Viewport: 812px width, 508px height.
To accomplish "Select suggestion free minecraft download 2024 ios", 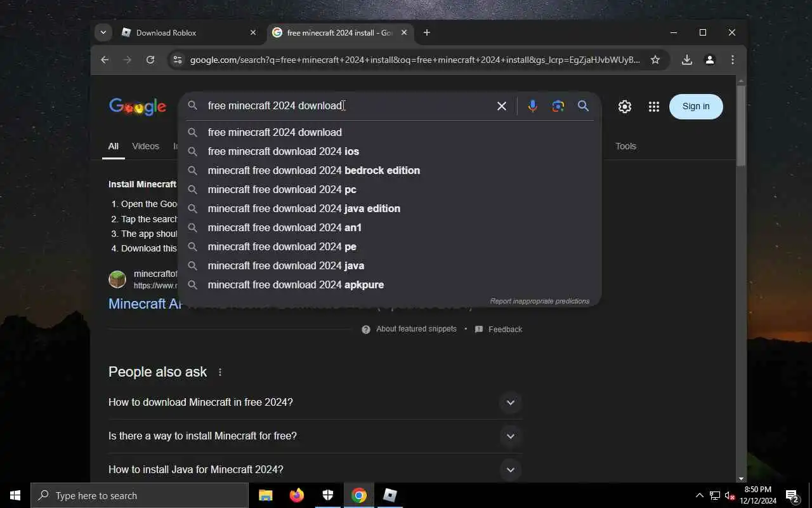I will [x=390, y=151].
